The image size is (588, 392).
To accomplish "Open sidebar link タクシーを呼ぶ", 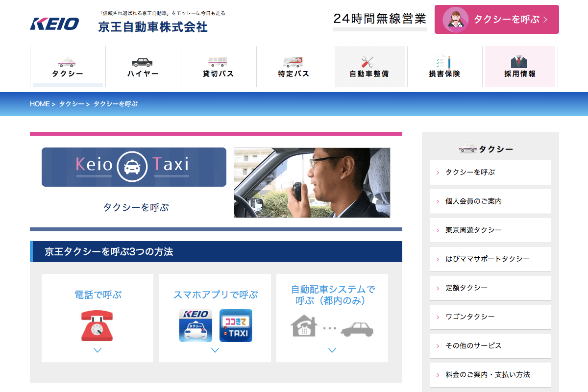I will [x=490, y=172].
